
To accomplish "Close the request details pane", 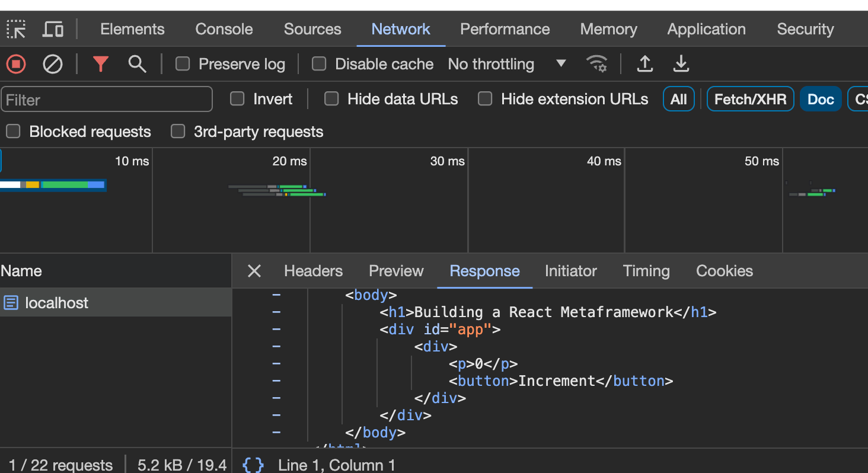I will tap(254, 271).
